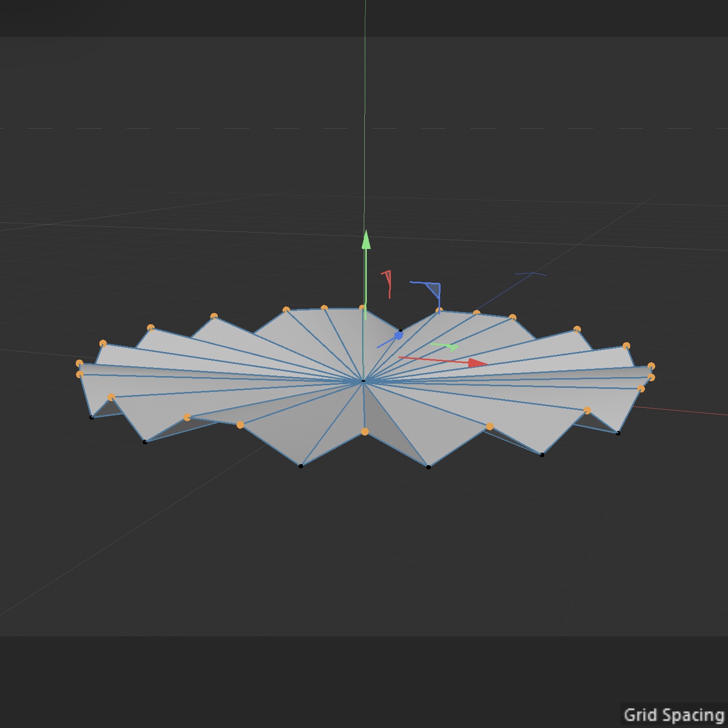Click the red X-axis arrow of the gizmo
The height and width of the screenshot is (728, 728).
[x=477, y=363]
